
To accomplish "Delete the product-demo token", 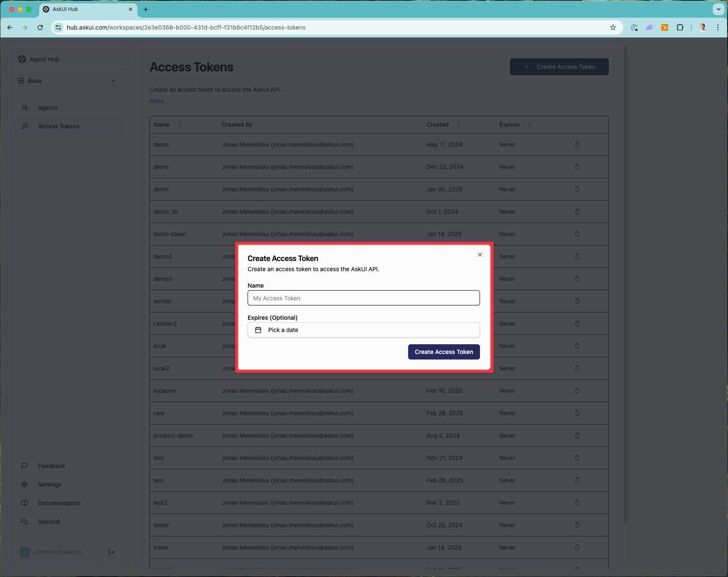I will coord(577,435).
